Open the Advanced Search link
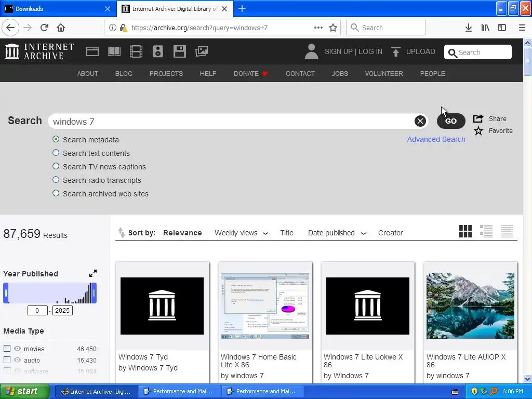532x399 pixels. [436, 139]
